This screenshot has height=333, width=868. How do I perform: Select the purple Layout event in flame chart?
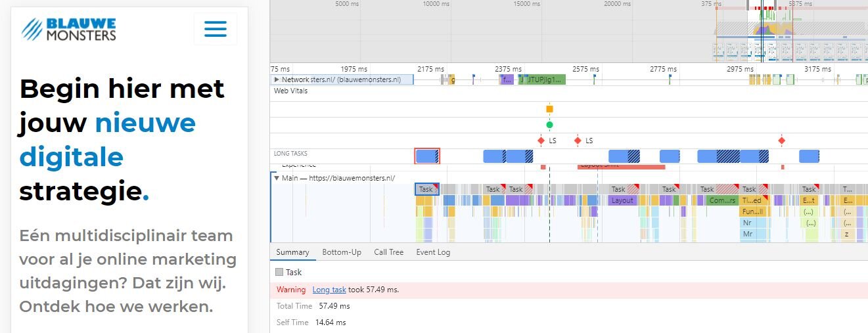(x=622, y=200)
